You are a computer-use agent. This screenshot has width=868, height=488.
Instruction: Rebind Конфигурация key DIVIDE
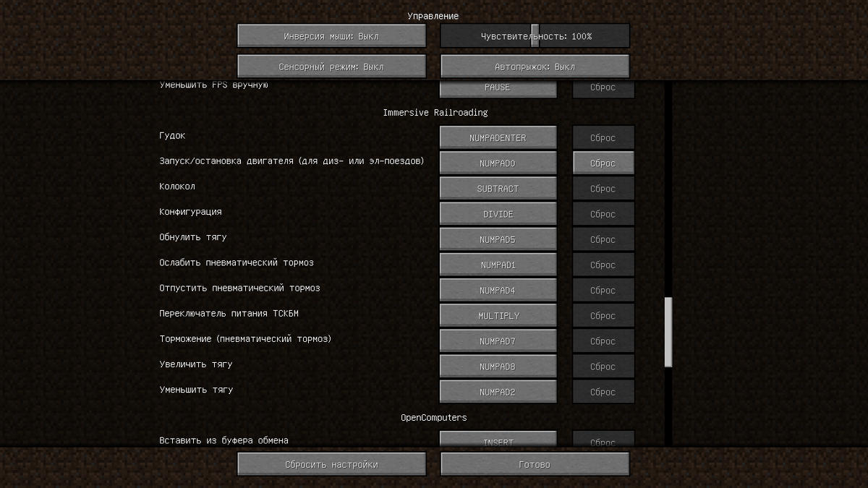[498, 213]
